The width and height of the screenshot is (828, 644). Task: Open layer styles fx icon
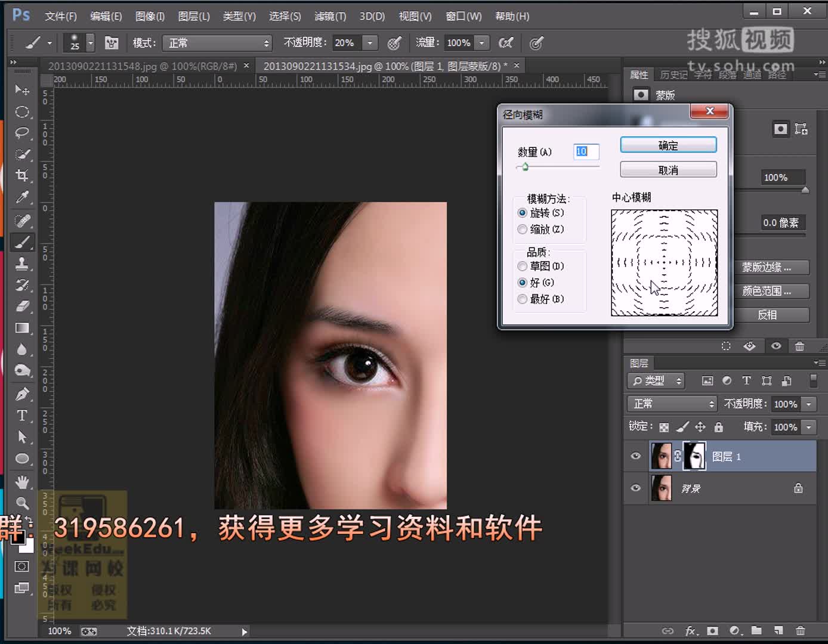691,630
